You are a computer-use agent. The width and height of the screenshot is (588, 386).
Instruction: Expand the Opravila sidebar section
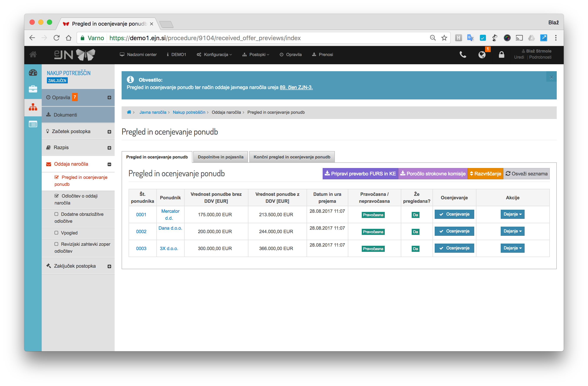click(x=109, y=97)
